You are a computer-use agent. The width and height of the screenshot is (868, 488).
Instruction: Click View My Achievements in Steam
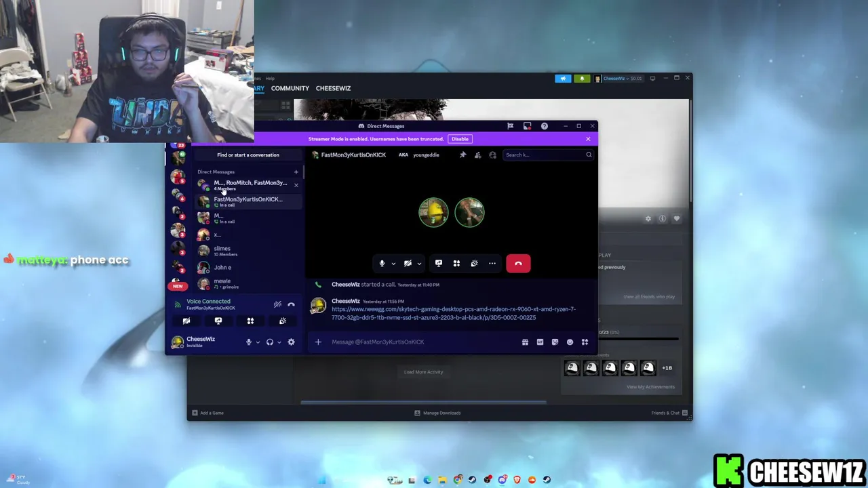650,387
